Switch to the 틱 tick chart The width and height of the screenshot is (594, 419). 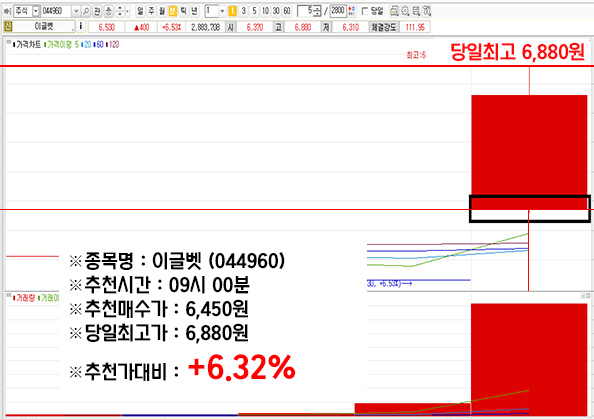pyautogui.click(x=183, y=11)
